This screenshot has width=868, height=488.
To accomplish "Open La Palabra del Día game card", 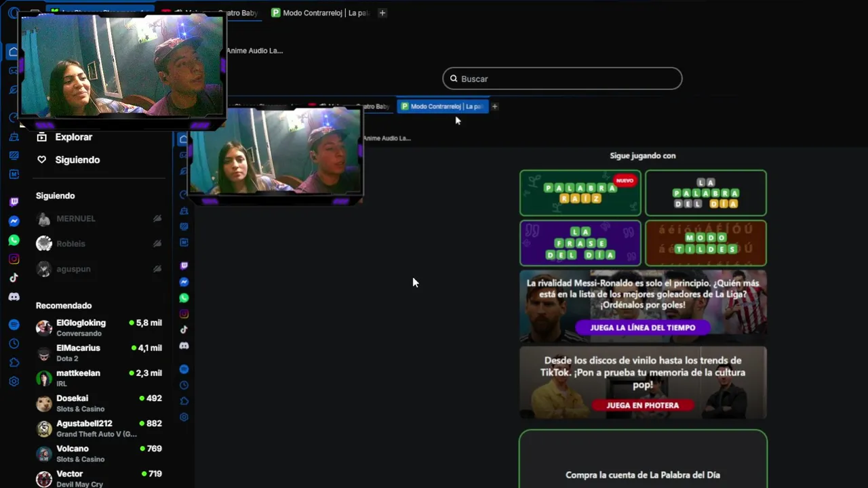I will pos(706,193).
